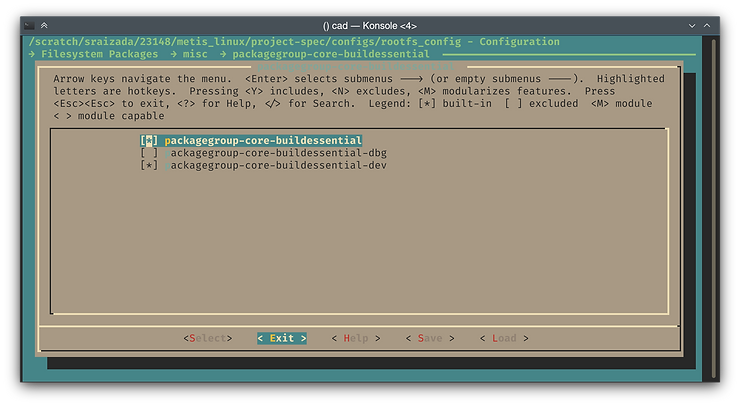
Task: Enable the packagegroup-core-buildessential-dbg checkbox
Action: 149,153
